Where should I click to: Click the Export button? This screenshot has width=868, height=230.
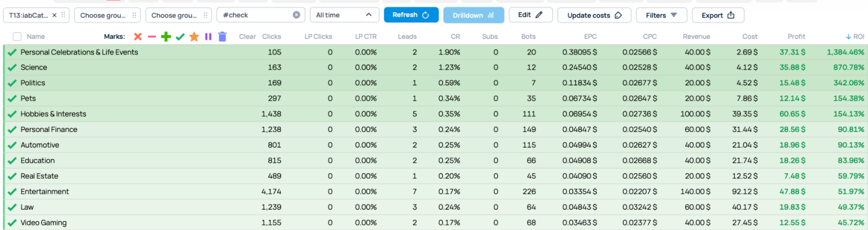(718, 15)
